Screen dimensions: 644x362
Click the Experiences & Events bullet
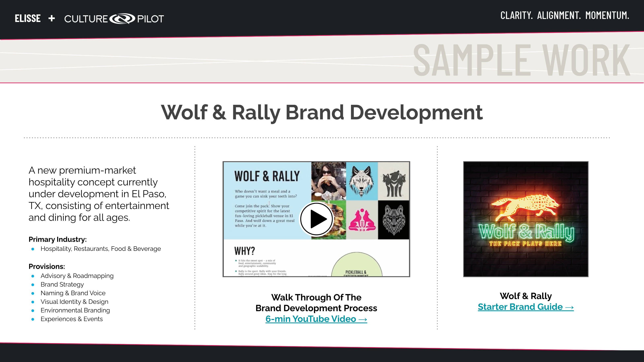pyautogui.click(x=72, y=319)
